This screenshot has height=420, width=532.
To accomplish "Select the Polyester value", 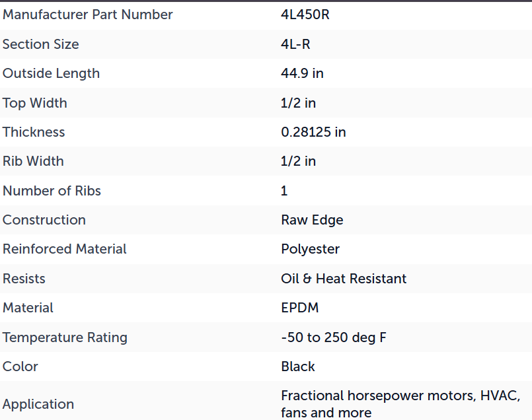I will pos(310,249).
